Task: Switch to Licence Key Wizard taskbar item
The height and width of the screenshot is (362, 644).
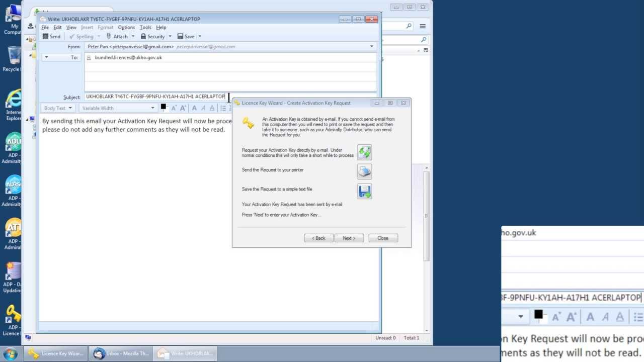Action: (x=56, y=353)
